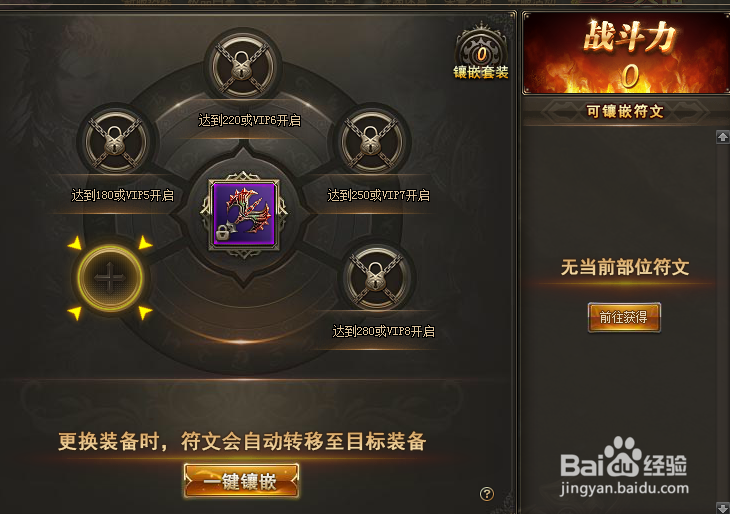
Task: Click the purple weapon equipment icon in center
Action: [x=244, y=214]
